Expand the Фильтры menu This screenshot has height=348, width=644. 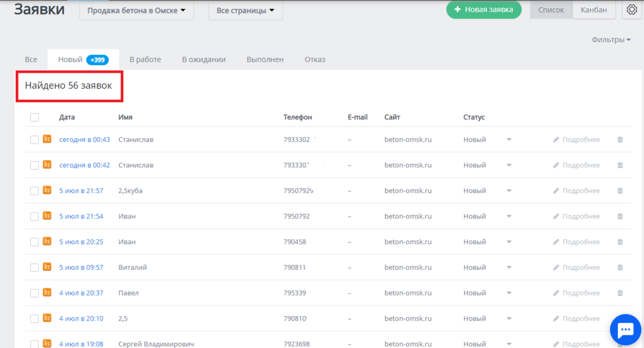pyautogui.click(x=611, y=40)
